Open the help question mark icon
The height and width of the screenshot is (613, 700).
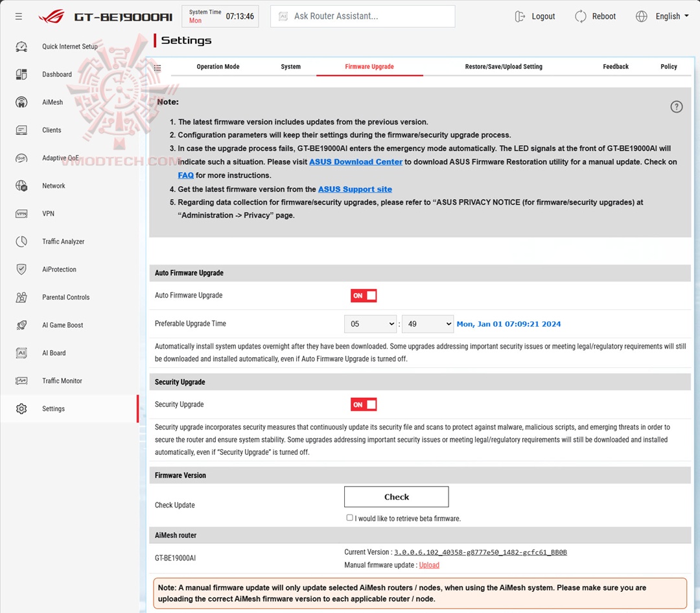(x=676, y=107)
